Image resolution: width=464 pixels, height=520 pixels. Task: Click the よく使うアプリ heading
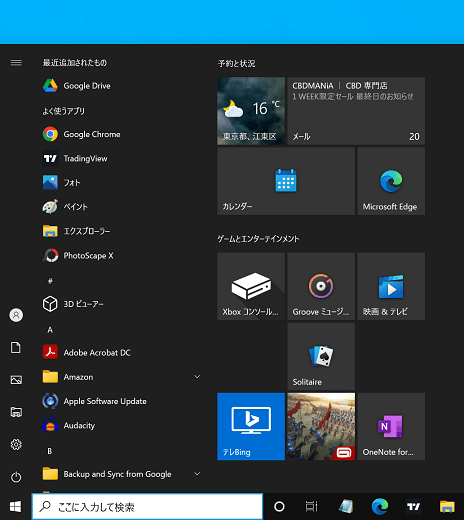coord(63,111)
